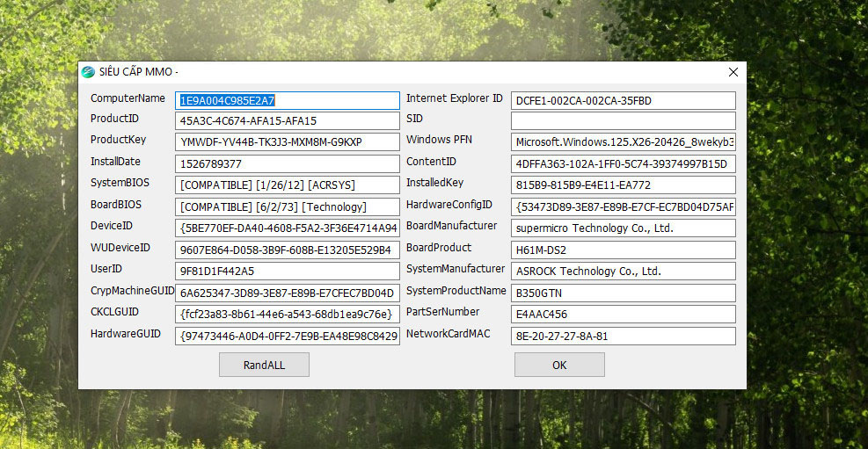This screenshot has width=868, height=449.
Task: Focus the ComputerName input field
Action: pyautogui.click(x=288, y=101)
